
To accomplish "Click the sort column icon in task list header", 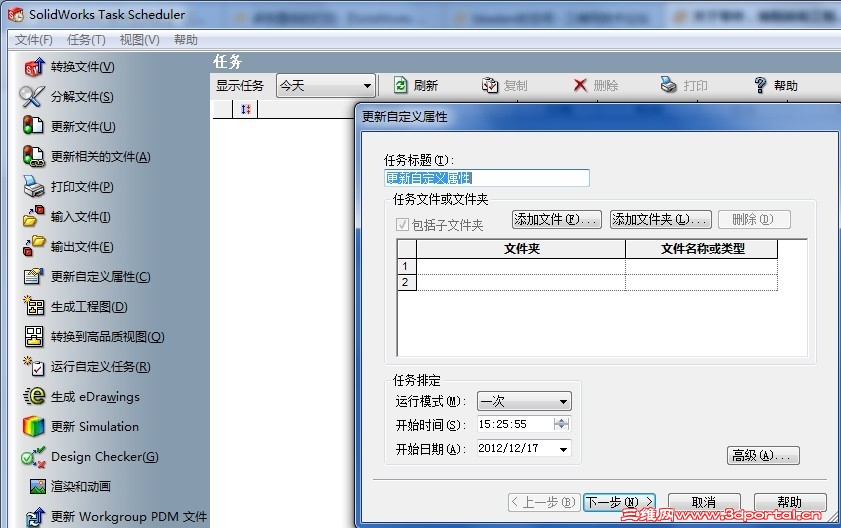I will 246,109.
